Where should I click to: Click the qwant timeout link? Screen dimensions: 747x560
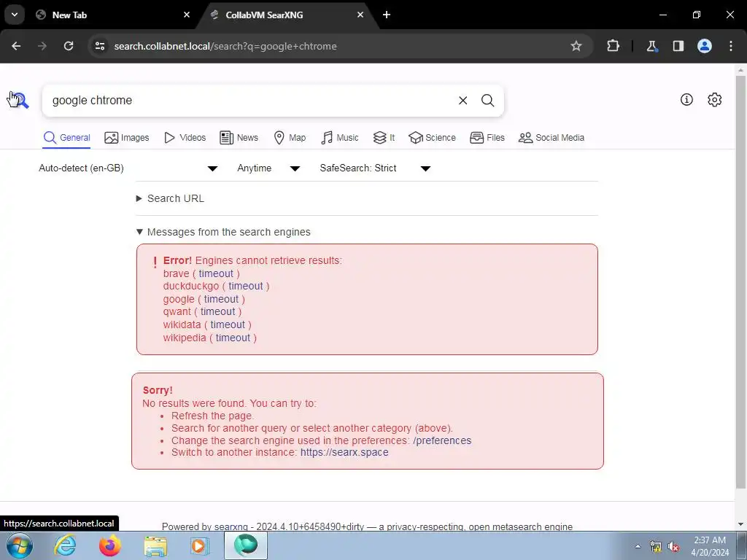pos(217,311)
